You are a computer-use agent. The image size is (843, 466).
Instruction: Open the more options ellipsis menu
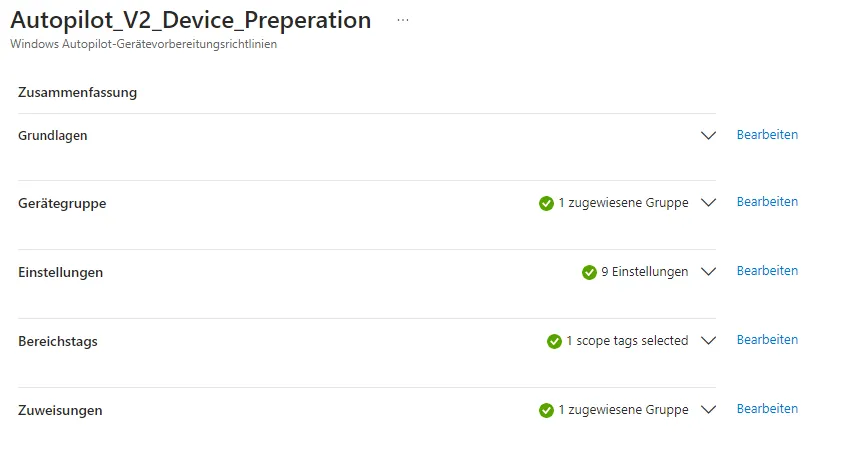[x=403, y=20]
